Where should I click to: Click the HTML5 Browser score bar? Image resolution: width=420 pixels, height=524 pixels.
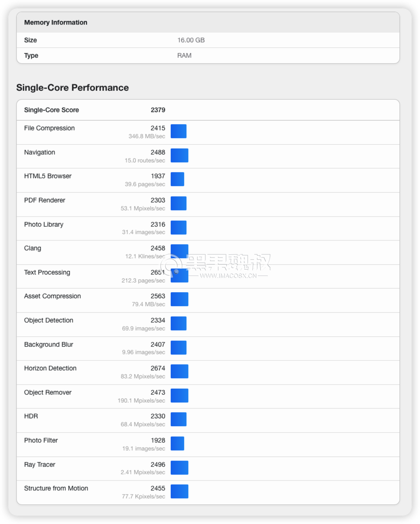tap(177, 179)
